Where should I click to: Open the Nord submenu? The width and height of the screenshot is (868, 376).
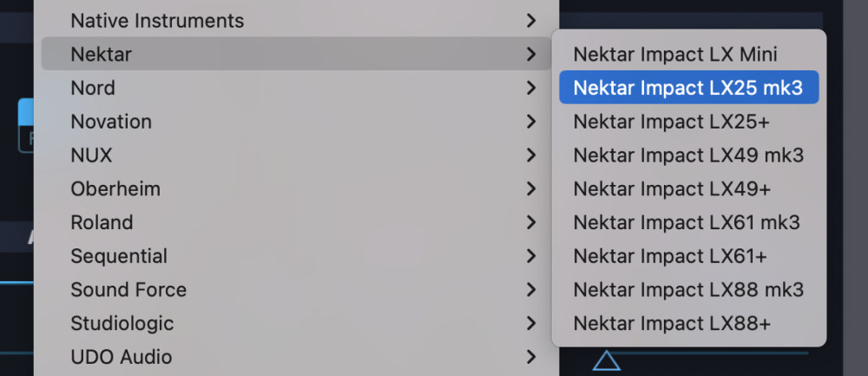pos(93,88)
